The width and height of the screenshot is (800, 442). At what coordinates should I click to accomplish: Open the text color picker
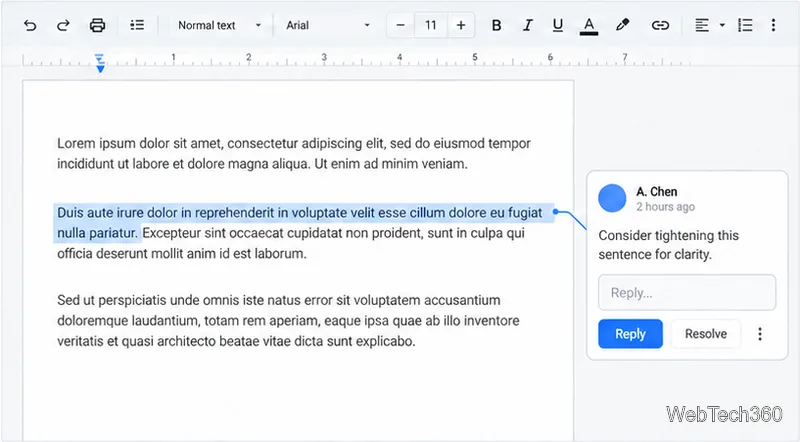(589, 26)
